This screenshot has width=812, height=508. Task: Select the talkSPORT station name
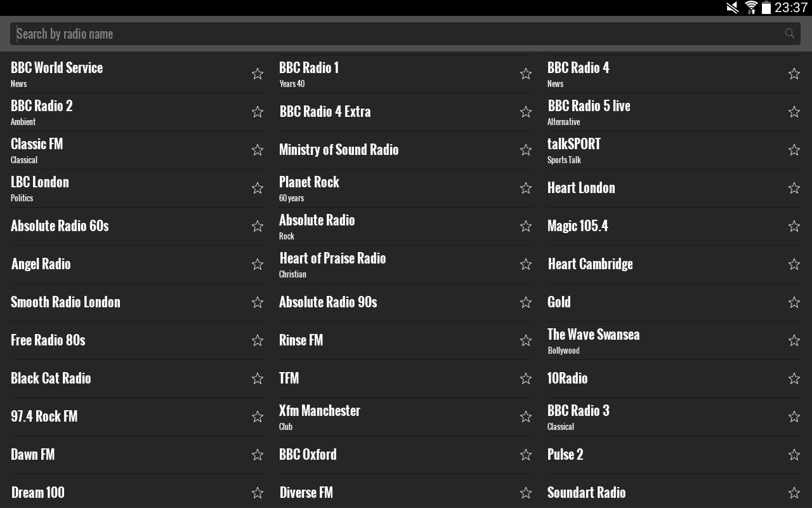point(574,144)
